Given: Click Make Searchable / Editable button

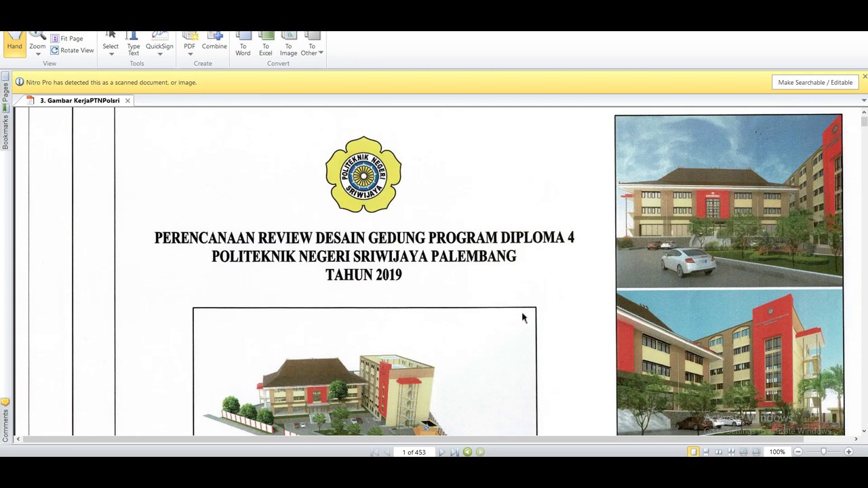Looking at the screenshot, I should pos(815,82).
